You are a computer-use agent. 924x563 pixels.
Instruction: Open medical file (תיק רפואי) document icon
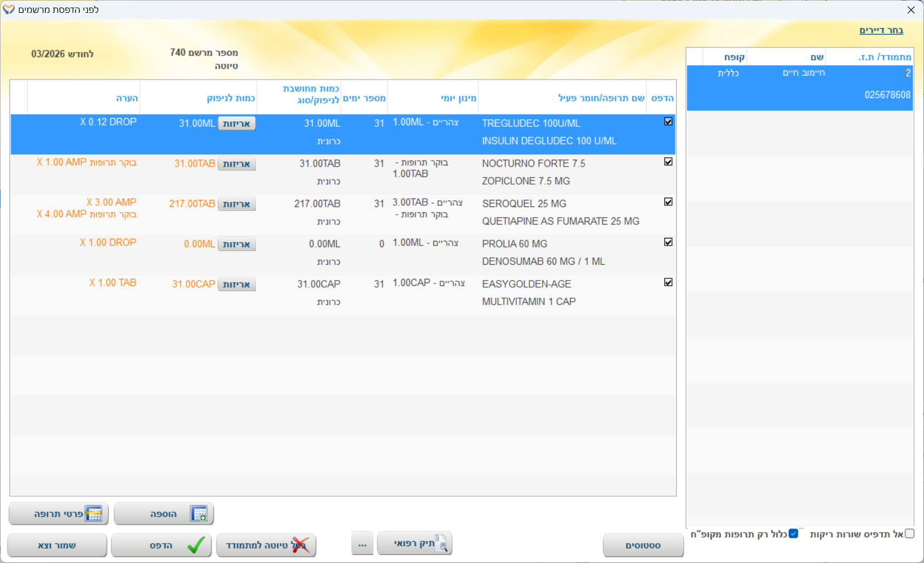pos(442,544)
